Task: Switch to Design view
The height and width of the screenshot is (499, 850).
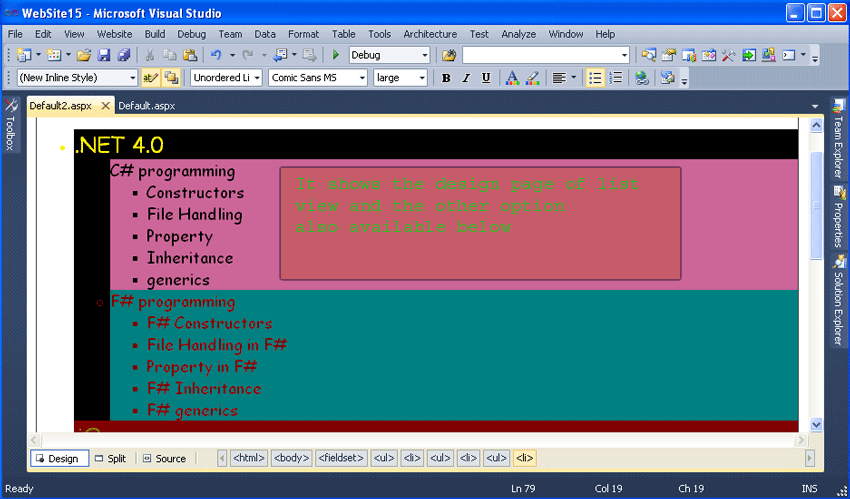Action: click(x=60, y=458)
